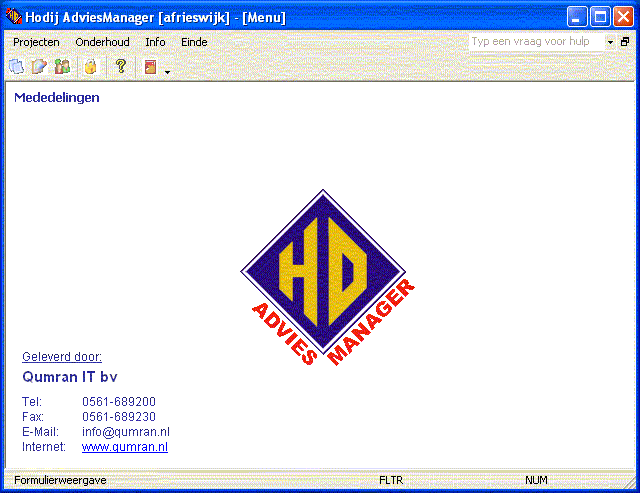Minimize the Hodij AdviesManager window
This screenshot has height=493, width=640.
(577, 17)
